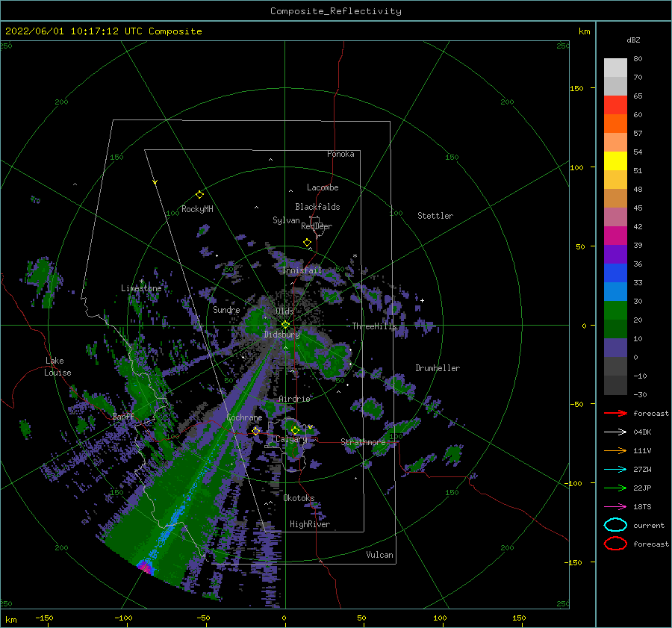The width and height of the screenshot is (672, 628).
Task: Pick the purple swatch in dBZ scale
Action: coord(615,254)
